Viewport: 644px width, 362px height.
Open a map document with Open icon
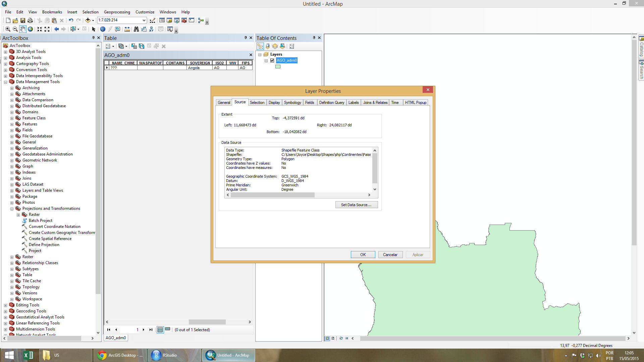tap(15, 20)
